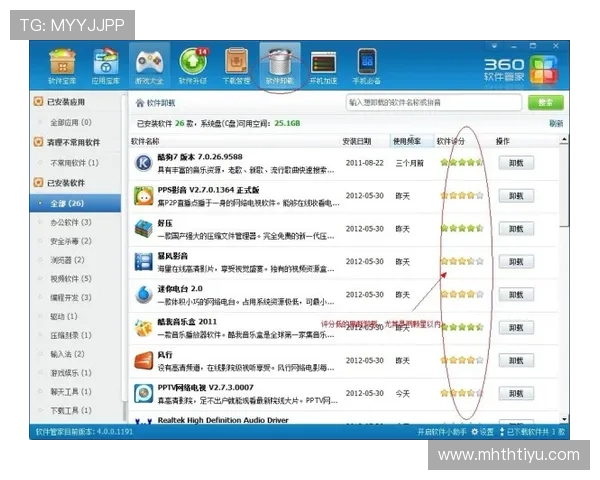Select the 酷狗7 app icon in list
The height and width of the screenshot is (480, 600).
tap(142, 164)
